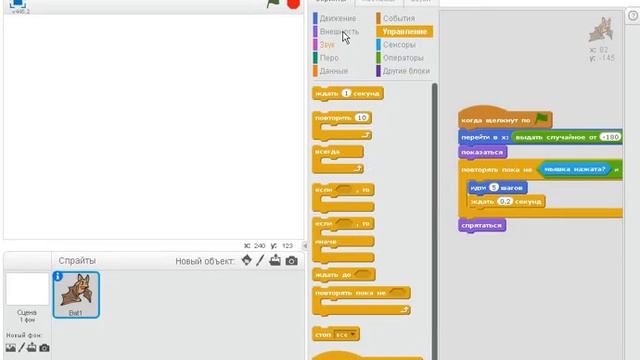640x360 pixels.
Task: Click the green flag to start
Action: (x=273, y=3)
